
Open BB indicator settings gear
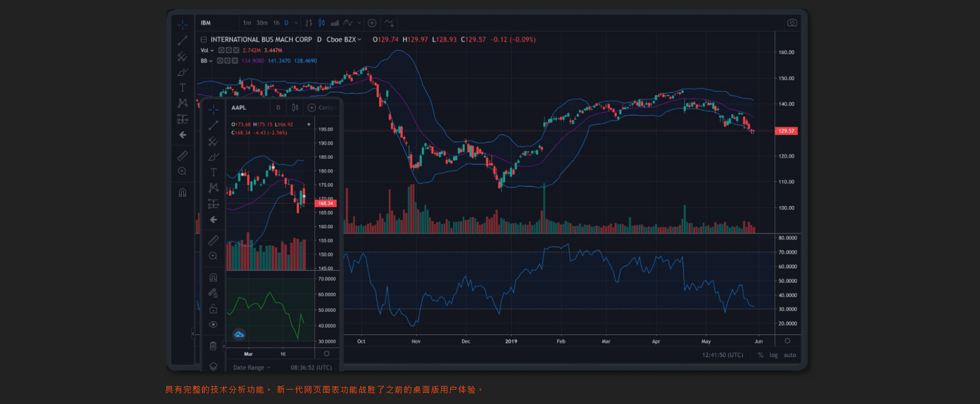point(227,61)
